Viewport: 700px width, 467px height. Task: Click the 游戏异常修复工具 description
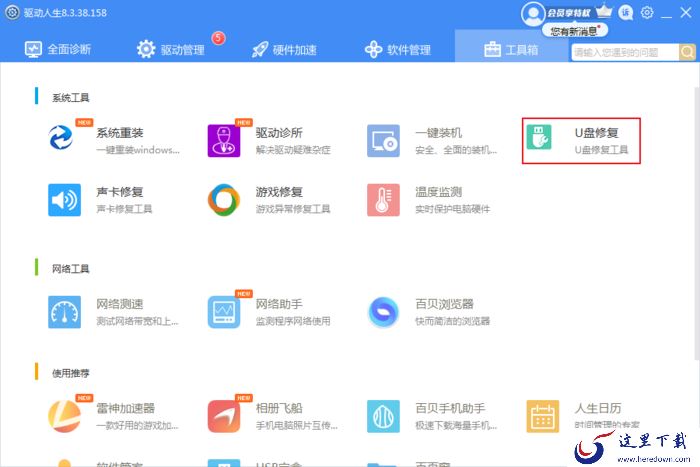pyautogui.click(x=293, y=209)
